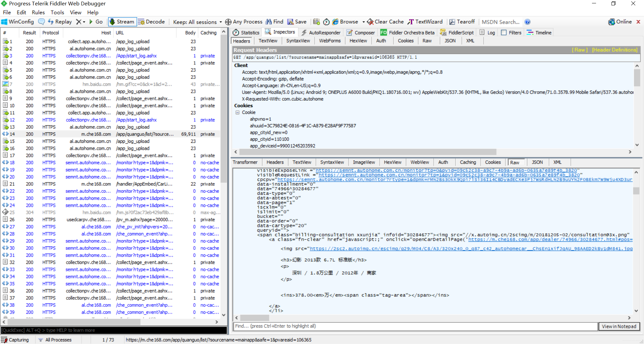Open the help question mark icon

tap(528, 22)
